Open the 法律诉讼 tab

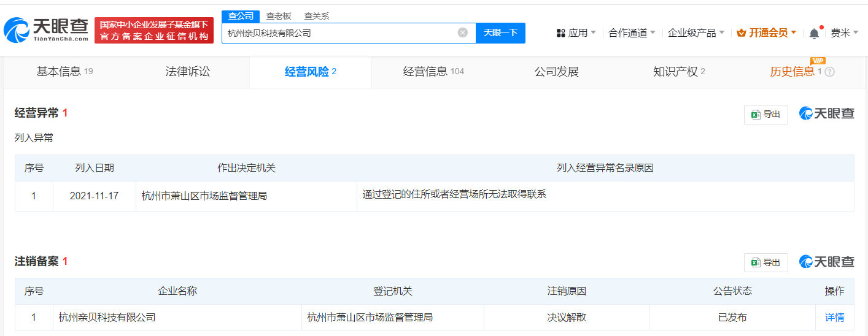click(x=188, y=72)
